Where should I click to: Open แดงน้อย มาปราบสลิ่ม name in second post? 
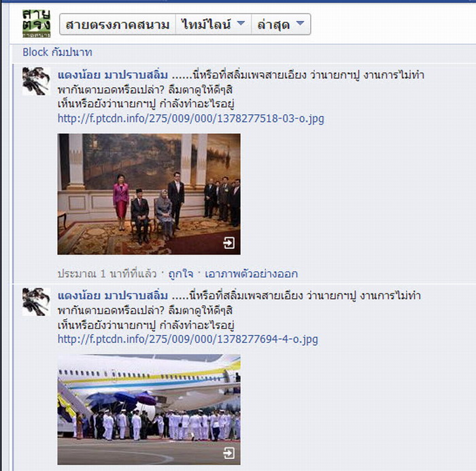tap(113, 295)
